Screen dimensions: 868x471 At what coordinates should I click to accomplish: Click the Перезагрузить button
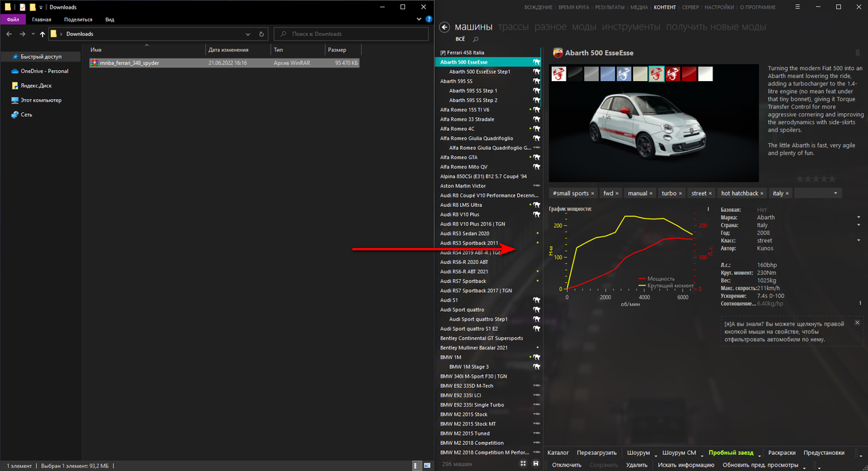tap(597, 453)
